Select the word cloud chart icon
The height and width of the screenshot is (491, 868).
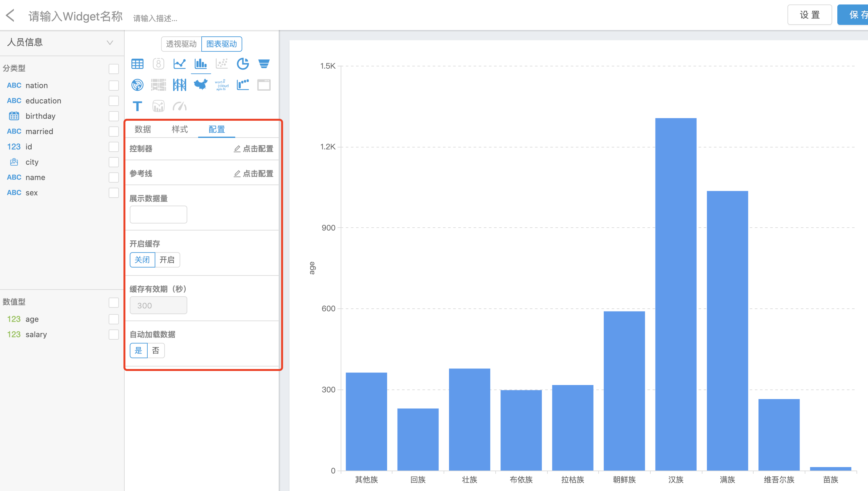point(222,85)
